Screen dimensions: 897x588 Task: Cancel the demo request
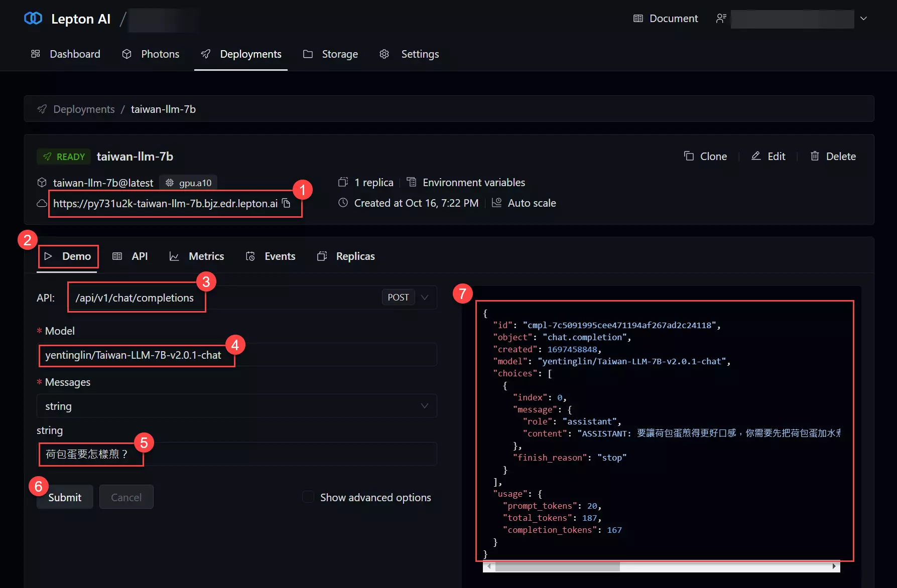click(126, 497)
